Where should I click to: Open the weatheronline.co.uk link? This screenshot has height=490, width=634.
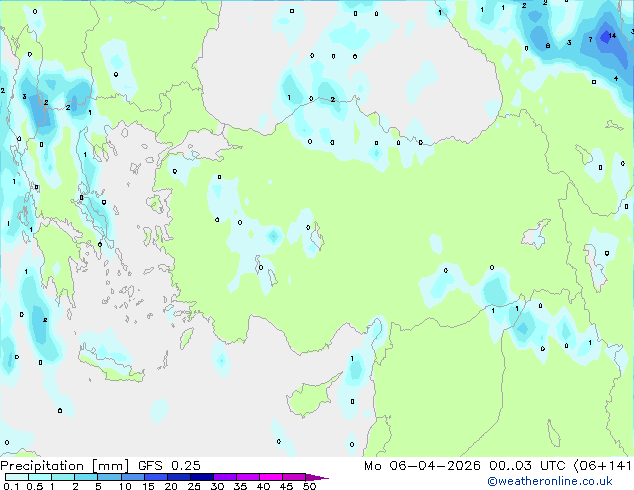[550, 481]
